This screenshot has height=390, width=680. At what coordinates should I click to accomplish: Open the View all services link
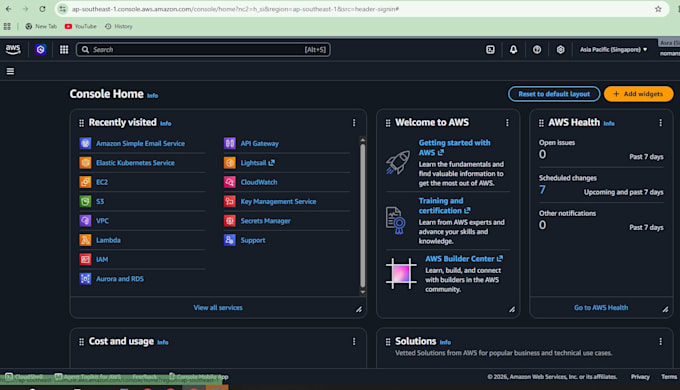(218, 308)
